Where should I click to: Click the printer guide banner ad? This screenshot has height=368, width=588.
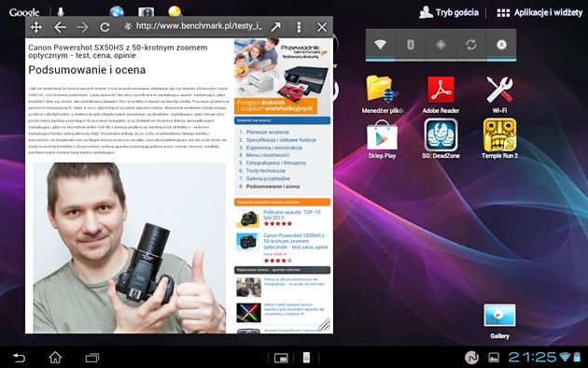pyautogui.click(x=282, y=77)
